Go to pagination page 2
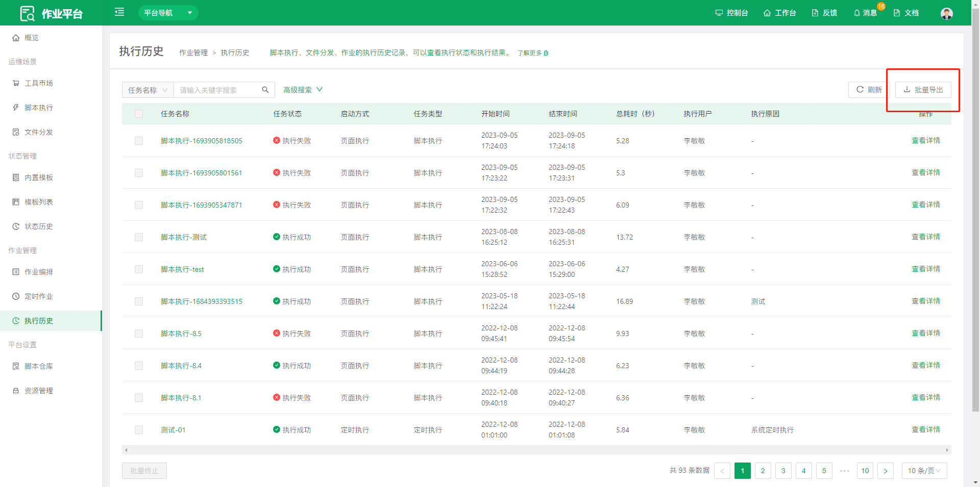 tap(763, 471)
